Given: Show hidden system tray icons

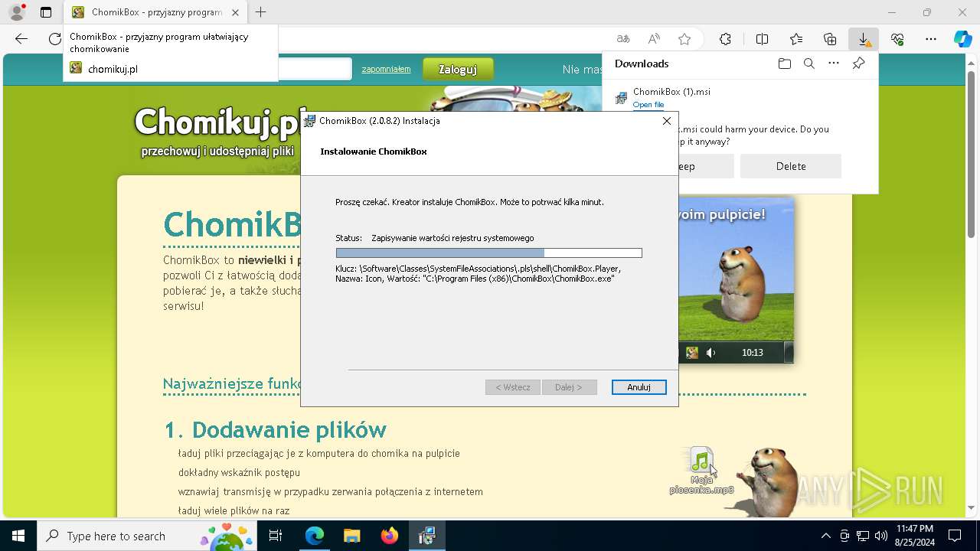Looking at the screenshot, I should (825, 536).
